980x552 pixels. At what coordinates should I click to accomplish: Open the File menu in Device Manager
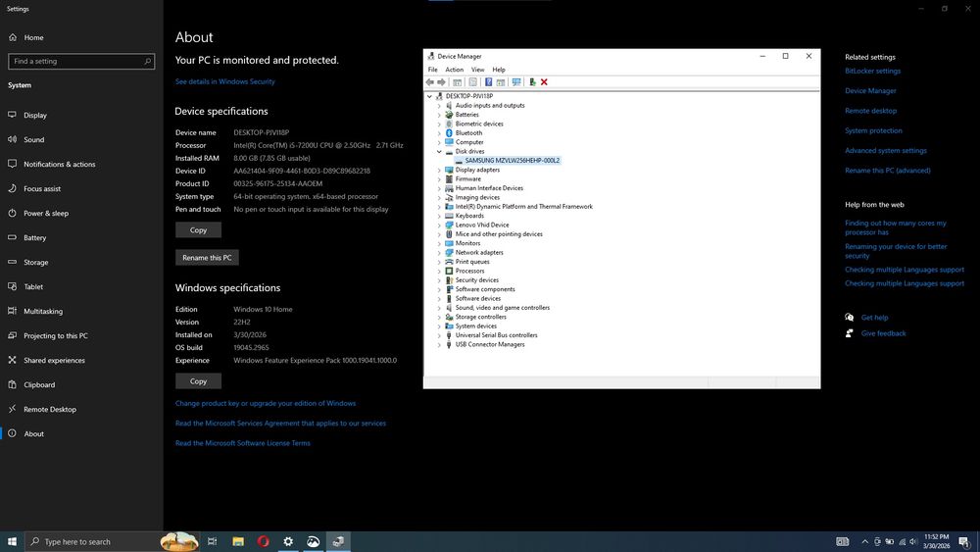coord(432,70)
